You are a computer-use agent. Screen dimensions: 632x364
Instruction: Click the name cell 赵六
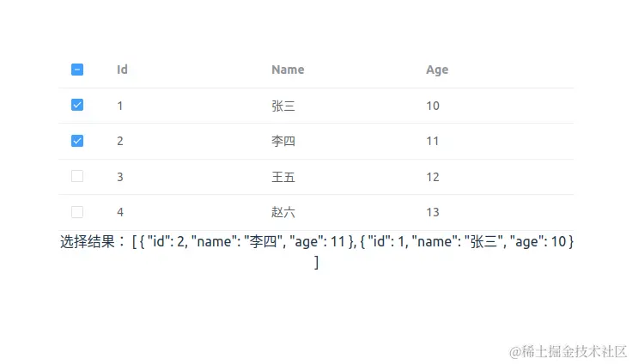[283, 212]
